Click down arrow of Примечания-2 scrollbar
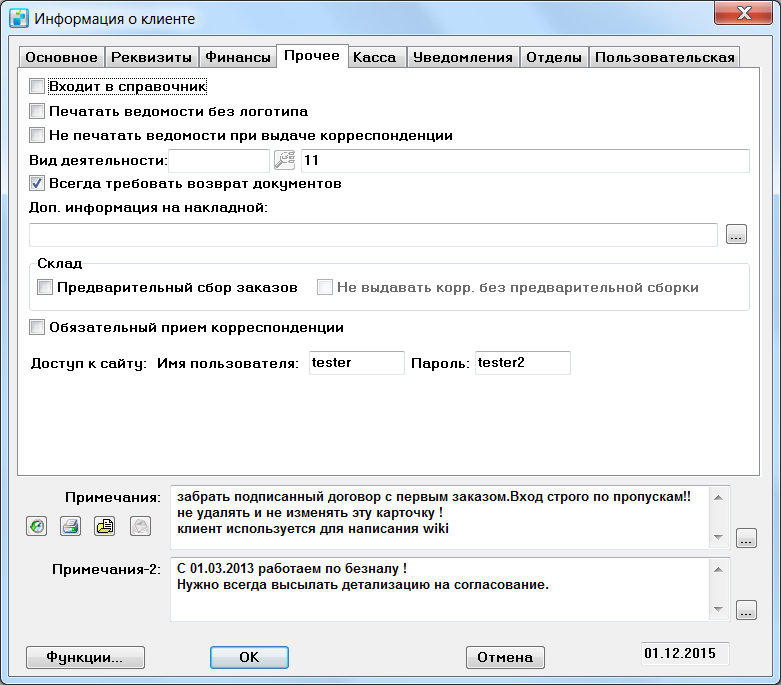Viewport: 781px width, 685px height. pos(718,609)
